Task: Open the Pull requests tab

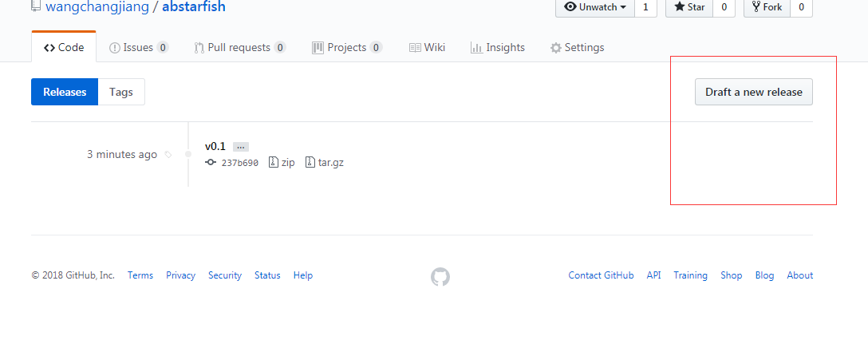Action: click(239, 48)
